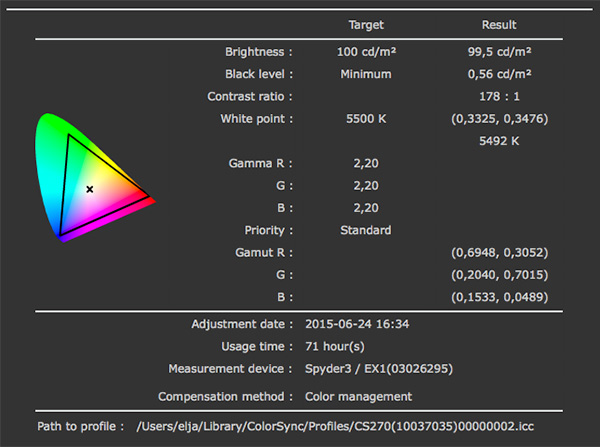
Task: Click the Gamut R label
Action: coord(264,253)
